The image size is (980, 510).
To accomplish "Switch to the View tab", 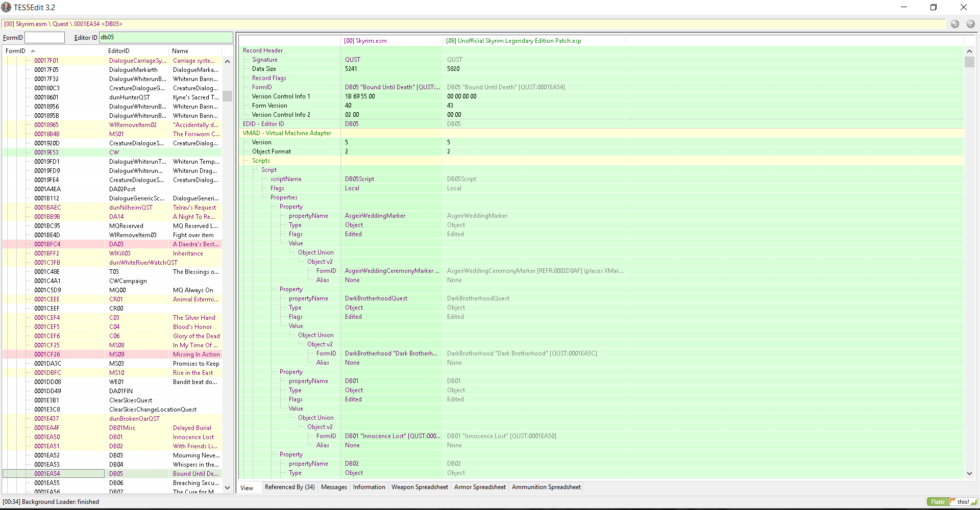I will (247, 488).
